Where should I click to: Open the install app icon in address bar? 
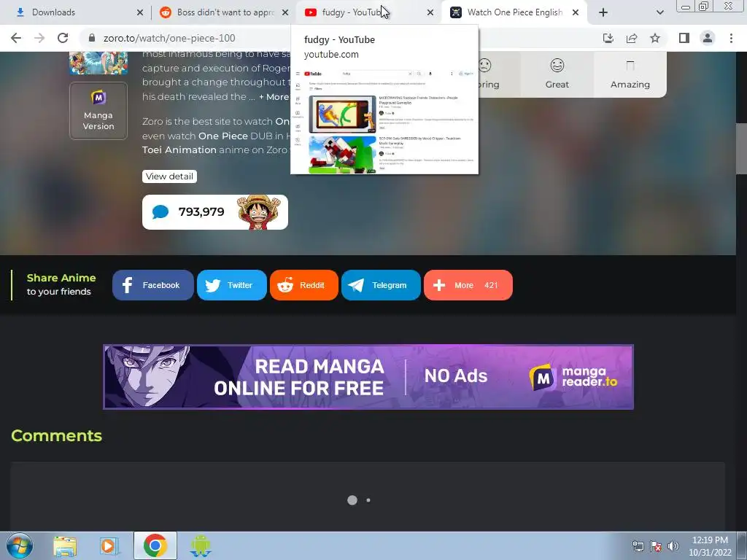[x=608, y=38]
